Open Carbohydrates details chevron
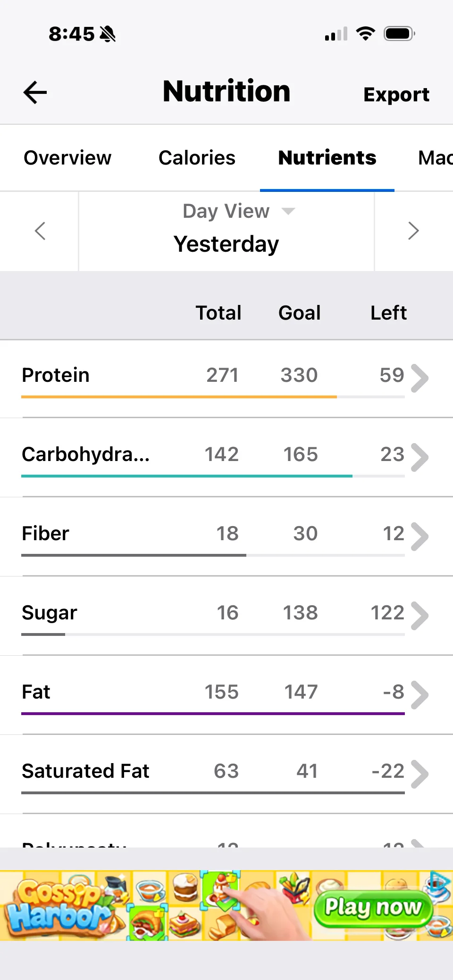Image resolution: width=453 pixels, height=980 pixels. coord(419,457)
